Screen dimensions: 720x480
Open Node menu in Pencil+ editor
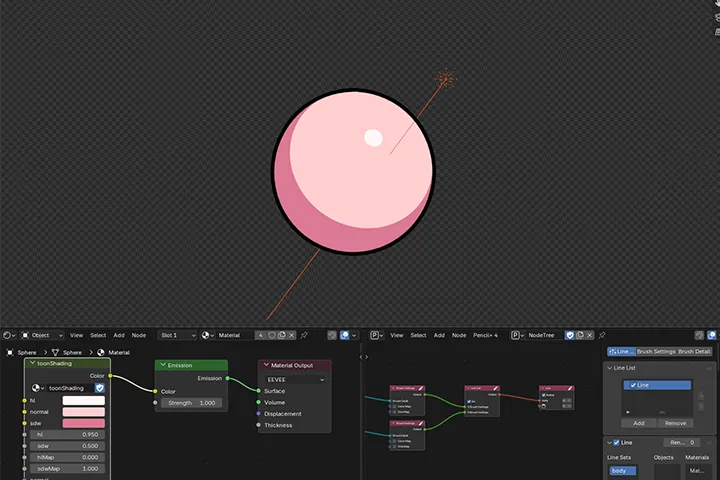click(459, 335)
